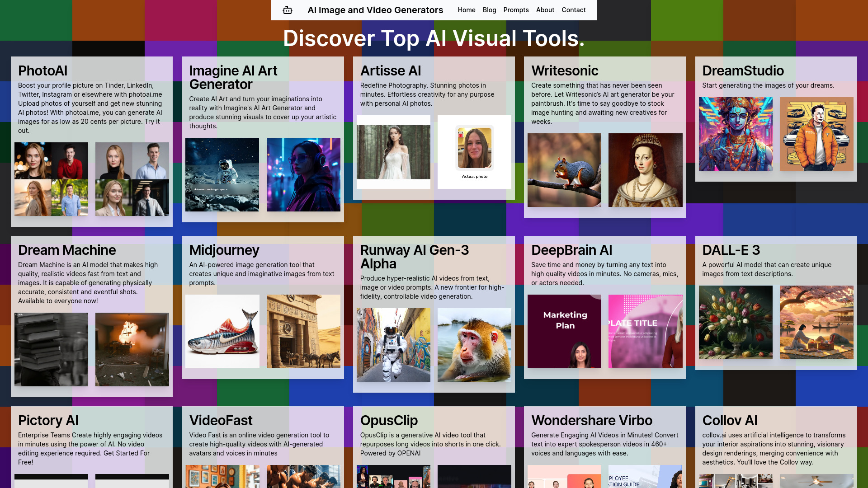Click the AI Image and Video Generators logo icon
This screenshot has height=488, width=868.
[287, 10]
